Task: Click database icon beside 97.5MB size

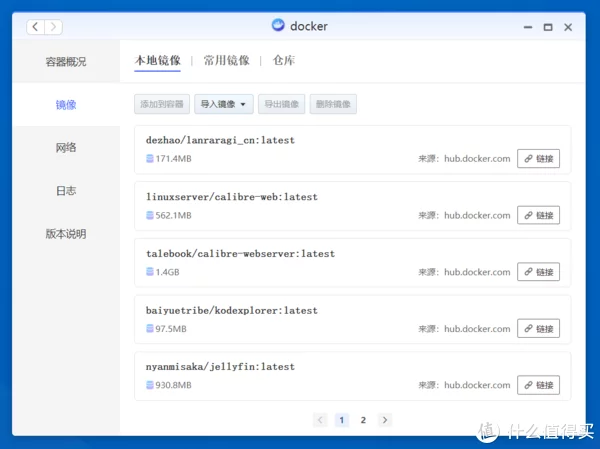Action: [150, 328]
